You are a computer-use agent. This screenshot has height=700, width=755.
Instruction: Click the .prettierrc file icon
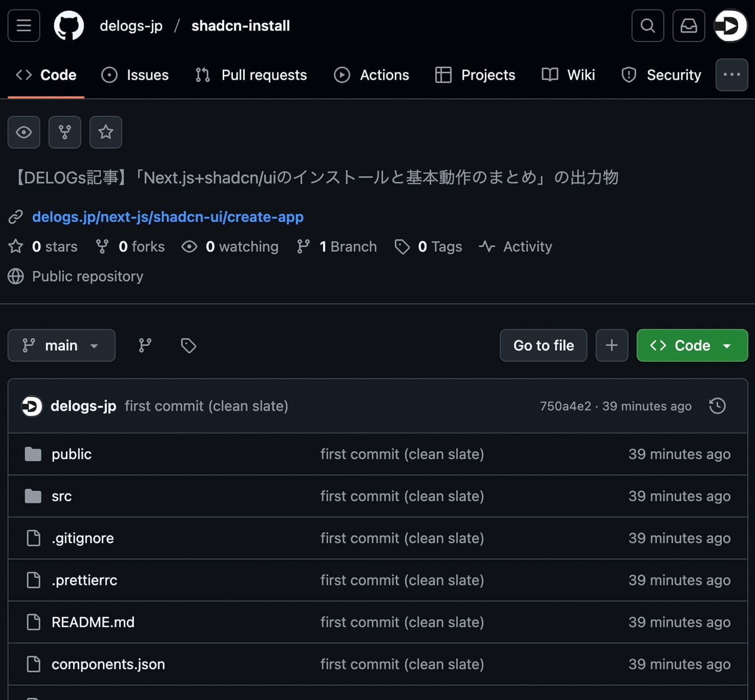[x=33, y=580]
